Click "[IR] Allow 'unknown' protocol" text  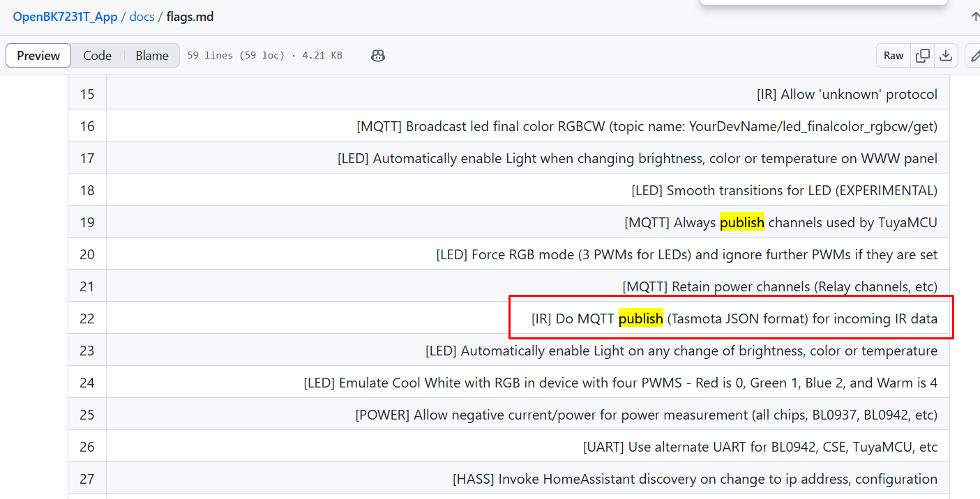tap(847, 94)
